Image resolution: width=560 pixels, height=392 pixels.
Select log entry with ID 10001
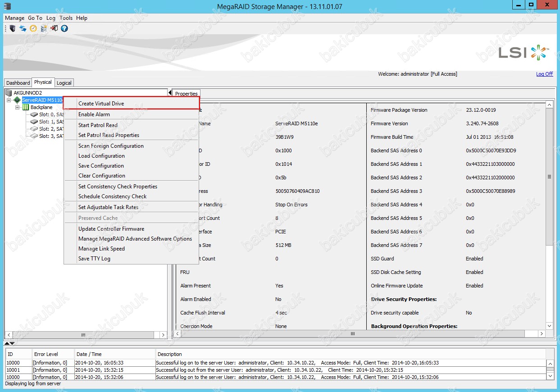276,370
